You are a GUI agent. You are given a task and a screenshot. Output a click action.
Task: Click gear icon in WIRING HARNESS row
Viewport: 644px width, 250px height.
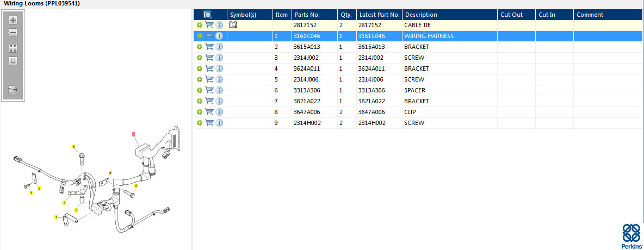pyautogui.click(x=200, y=36)
